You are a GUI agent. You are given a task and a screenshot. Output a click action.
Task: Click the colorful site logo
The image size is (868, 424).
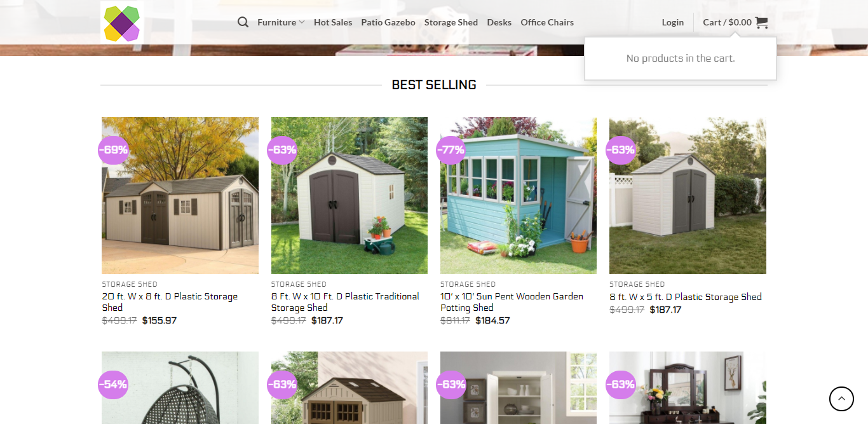(122, 22)
